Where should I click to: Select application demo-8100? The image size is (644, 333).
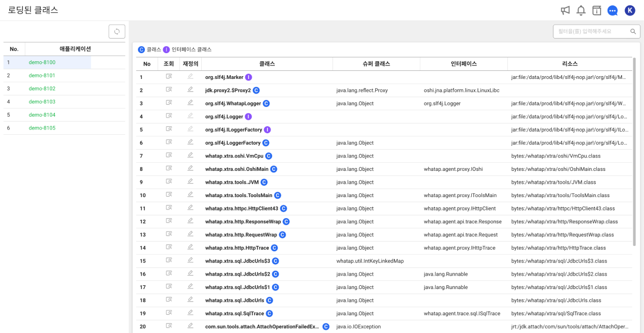point(42,62)
